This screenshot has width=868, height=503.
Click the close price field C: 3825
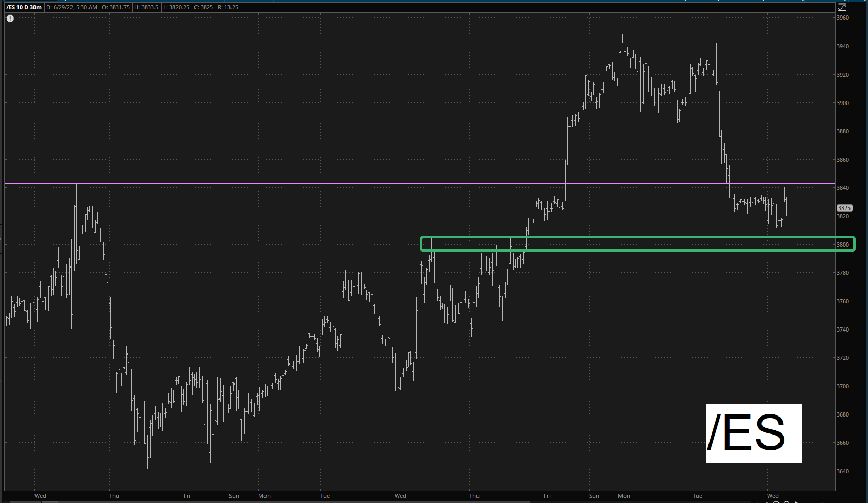click(x=203, y=7)
